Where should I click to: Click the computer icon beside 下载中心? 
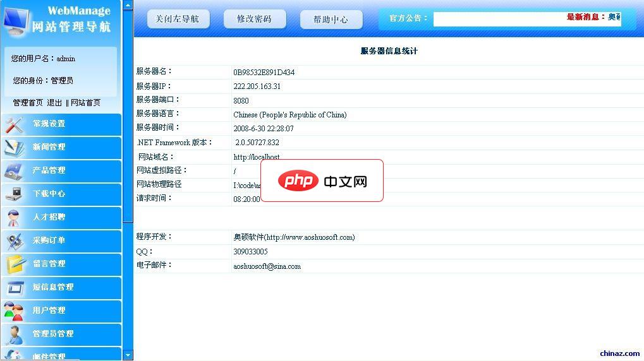point(14,194)
